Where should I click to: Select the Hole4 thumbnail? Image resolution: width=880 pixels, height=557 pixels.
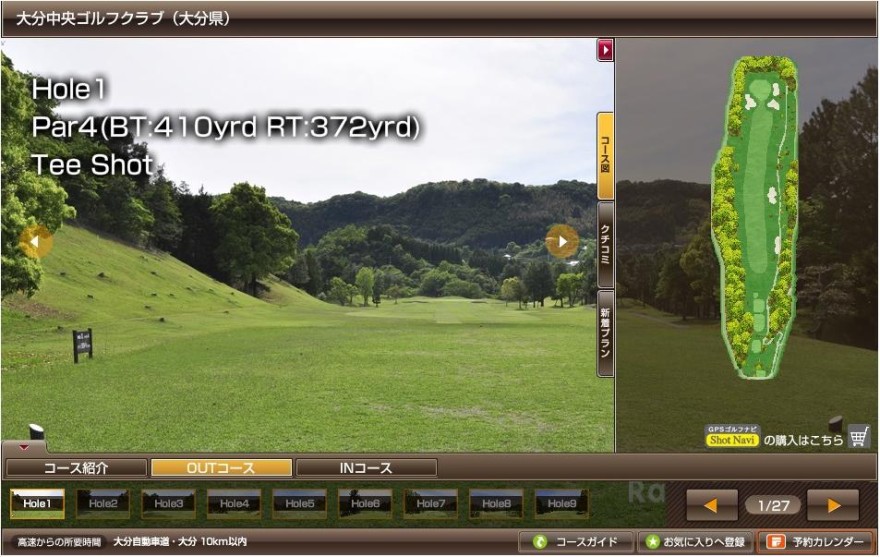click(x=234, y=503)
